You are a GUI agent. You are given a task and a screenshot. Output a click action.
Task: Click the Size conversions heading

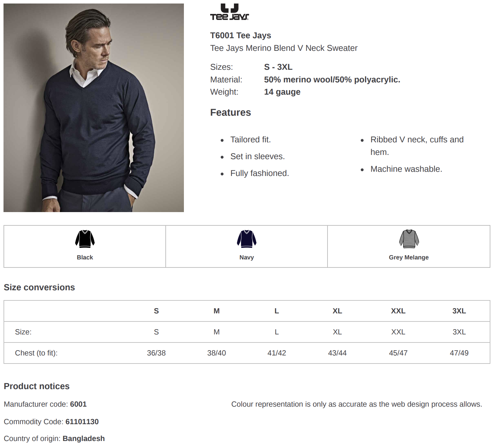[x=39, y=287]
